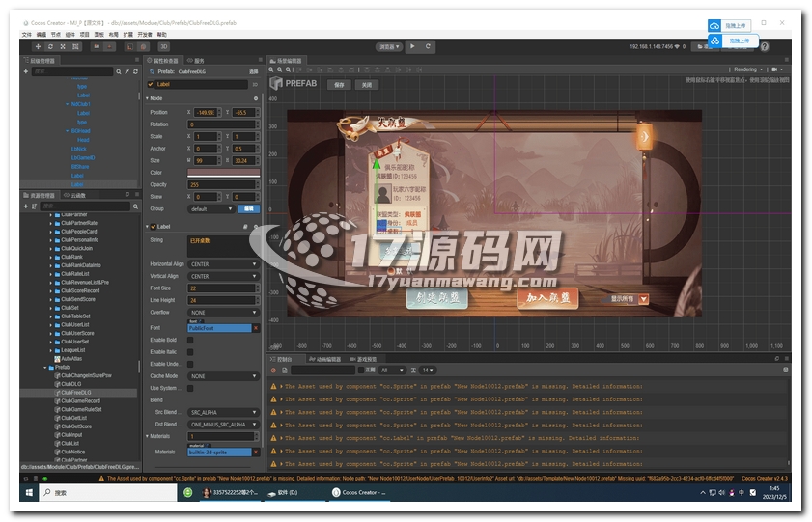
Task: Collapse the Prefab folder in assets
Action: (x=45, y=368)
